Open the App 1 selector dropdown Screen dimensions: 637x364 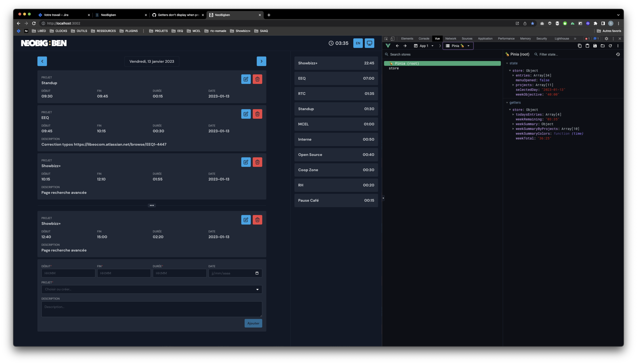pos(424,46)
